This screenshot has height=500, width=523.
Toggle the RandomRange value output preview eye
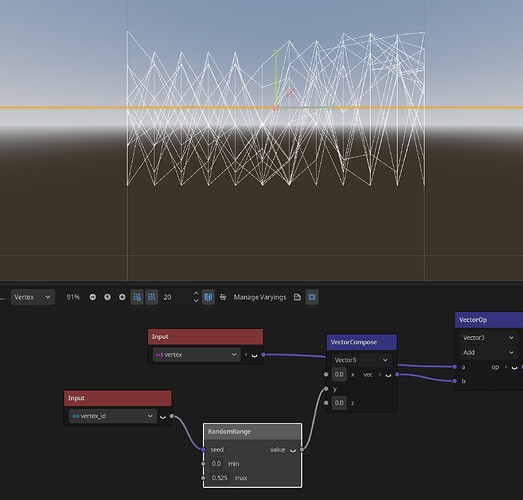[x=293, y=450]
